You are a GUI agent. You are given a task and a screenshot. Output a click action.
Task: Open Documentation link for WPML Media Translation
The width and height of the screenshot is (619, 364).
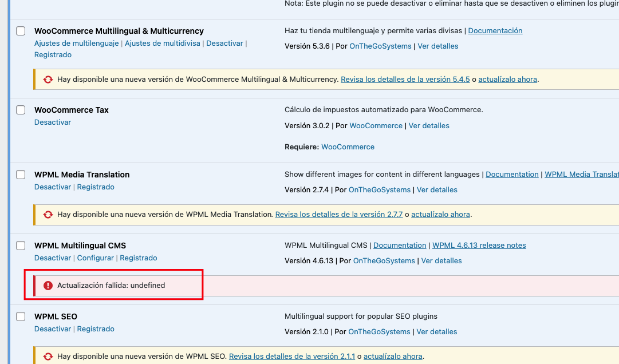(x=512, y=175)
